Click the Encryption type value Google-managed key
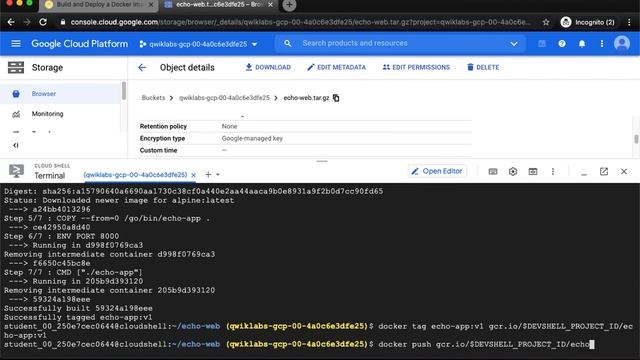This screenshot has height=360, width=640. (252, 138)
